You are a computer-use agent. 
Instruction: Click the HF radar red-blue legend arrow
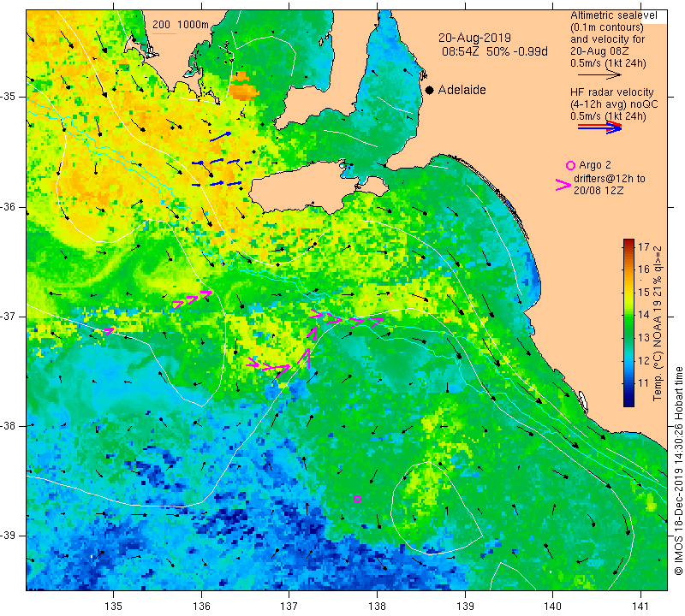pos(599,127)
